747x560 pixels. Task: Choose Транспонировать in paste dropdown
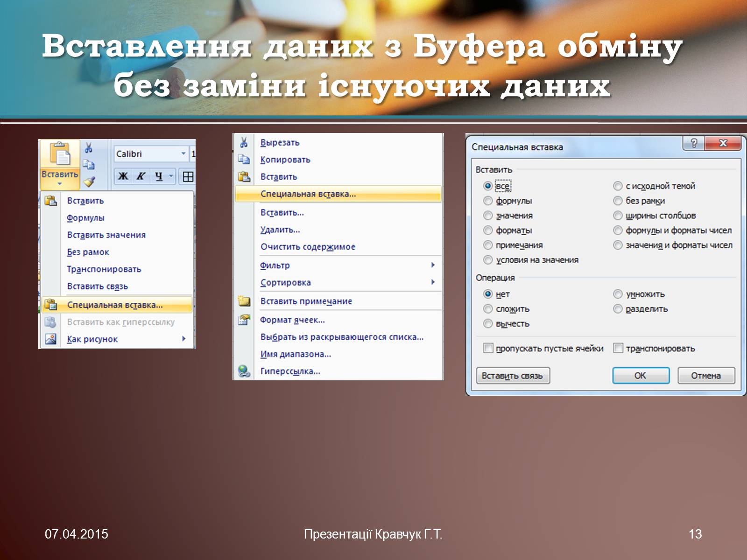point(117,269)
